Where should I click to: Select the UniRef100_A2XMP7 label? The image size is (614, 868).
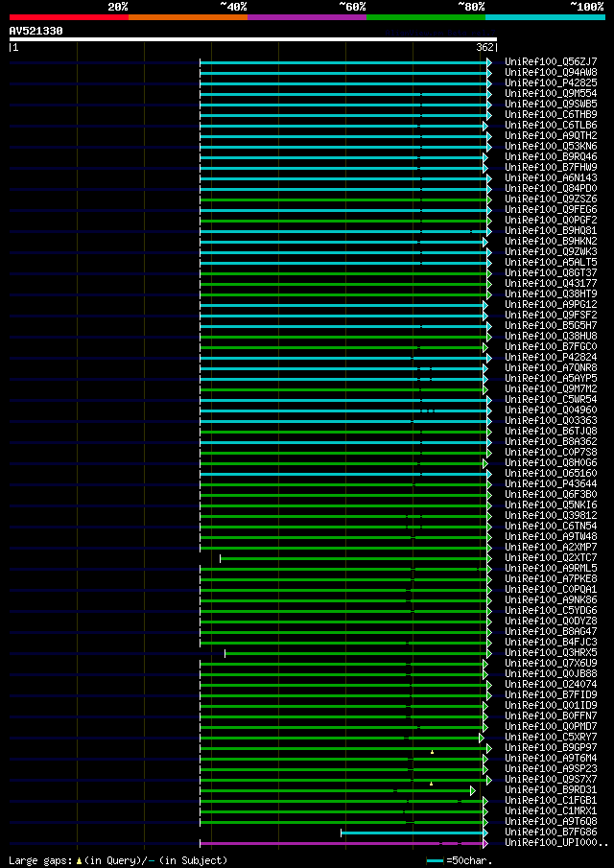(x=551, y=548)
